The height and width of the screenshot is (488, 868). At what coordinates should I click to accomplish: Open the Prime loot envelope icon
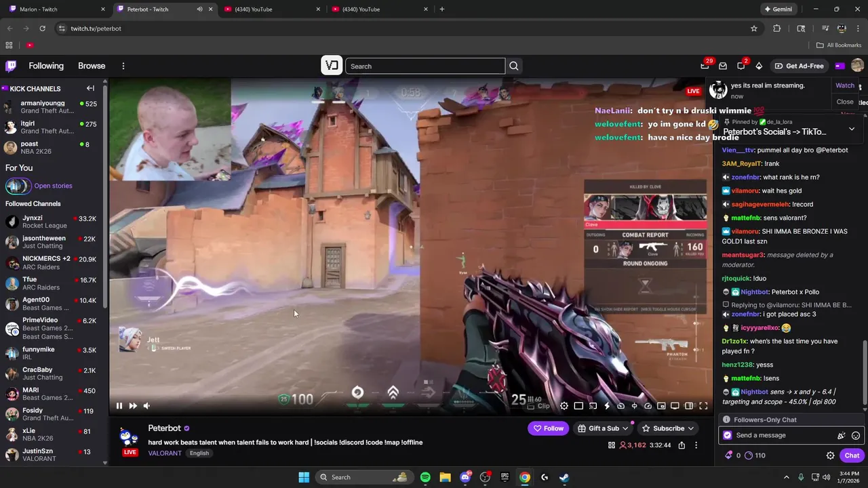pyautogui.click(x=723, y=66)
